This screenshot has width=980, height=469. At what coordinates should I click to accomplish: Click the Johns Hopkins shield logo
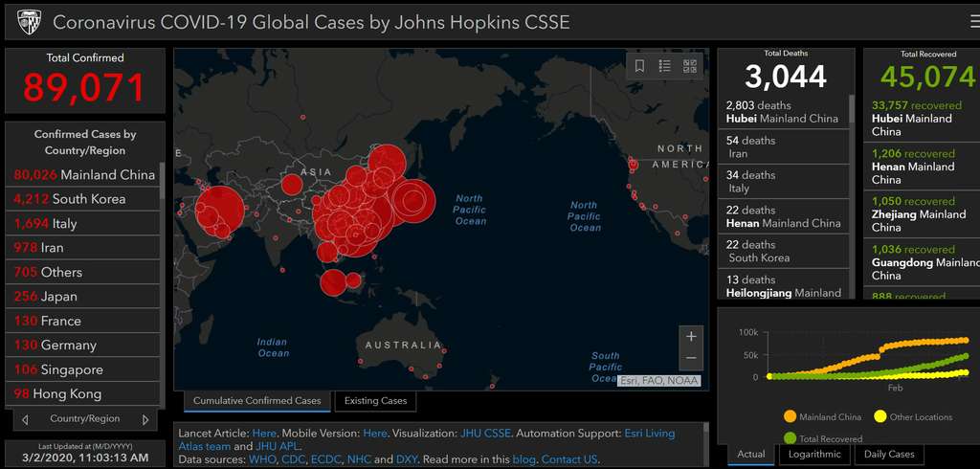tap(29, 22)
